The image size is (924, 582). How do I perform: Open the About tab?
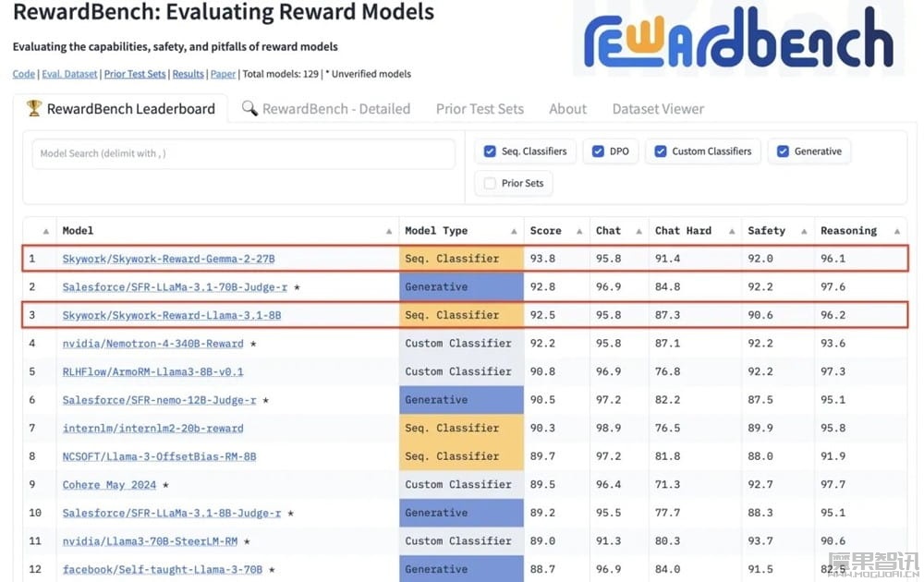[x=567, y=109]
